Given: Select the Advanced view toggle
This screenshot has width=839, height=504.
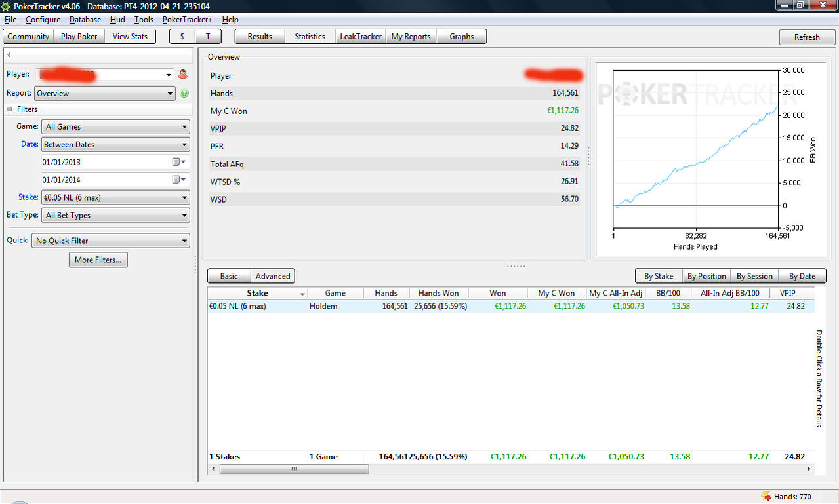Looking at the screenshot, I should [273, 276].
